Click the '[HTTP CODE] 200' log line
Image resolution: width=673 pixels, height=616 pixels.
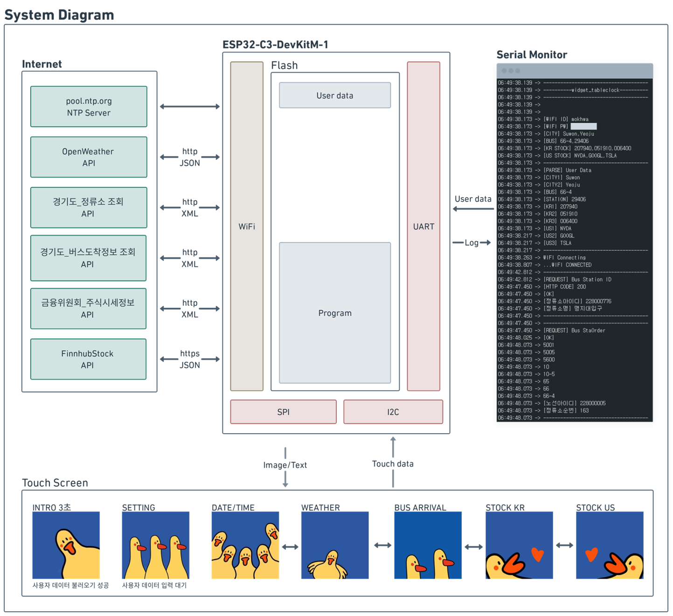(542, 287)
